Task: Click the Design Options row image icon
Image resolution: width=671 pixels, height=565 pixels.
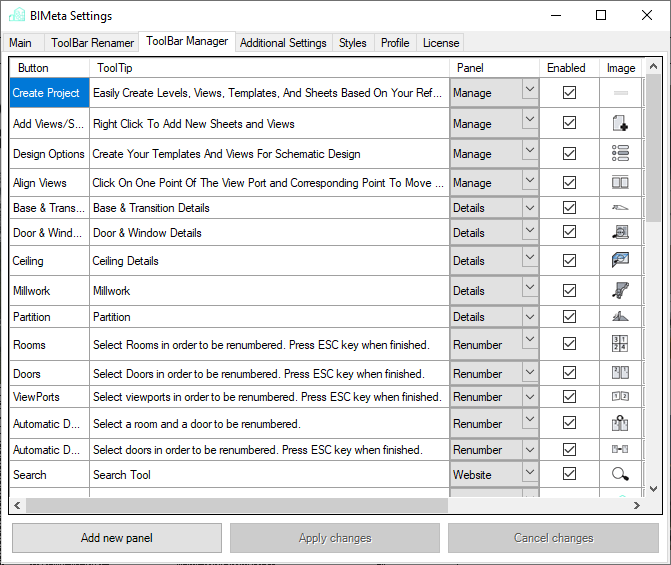Action: click(620, 153)
